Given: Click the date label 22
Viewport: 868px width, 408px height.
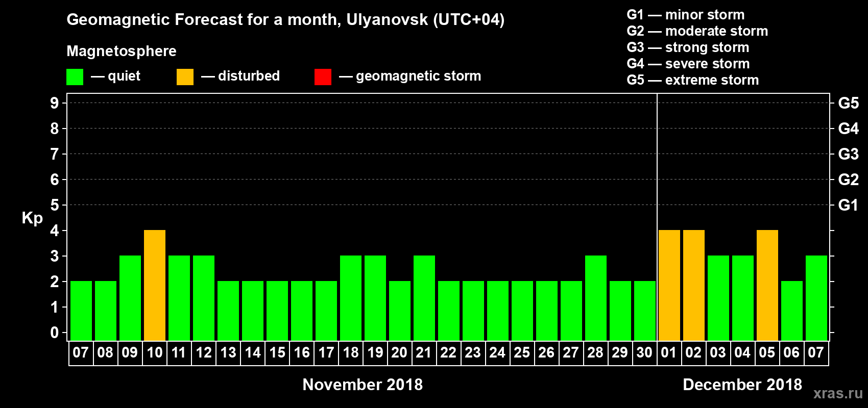Looking at the screenshot, I should [448, 352].
